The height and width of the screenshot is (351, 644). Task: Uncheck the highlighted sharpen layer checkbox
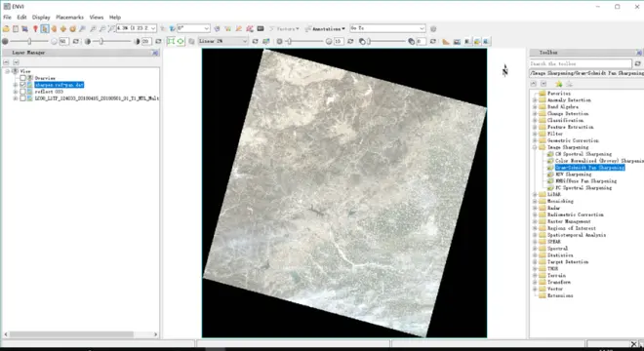click(x=23, y=85)
